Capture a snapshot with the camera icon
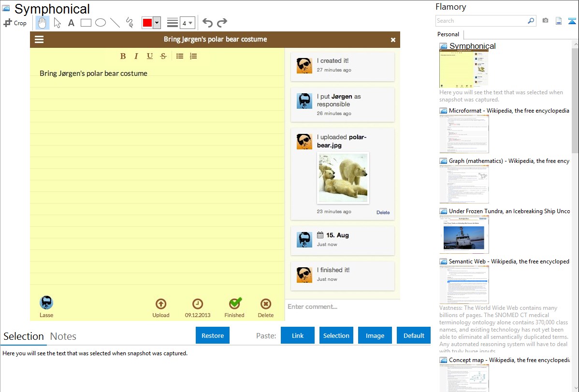 [545, 21]
